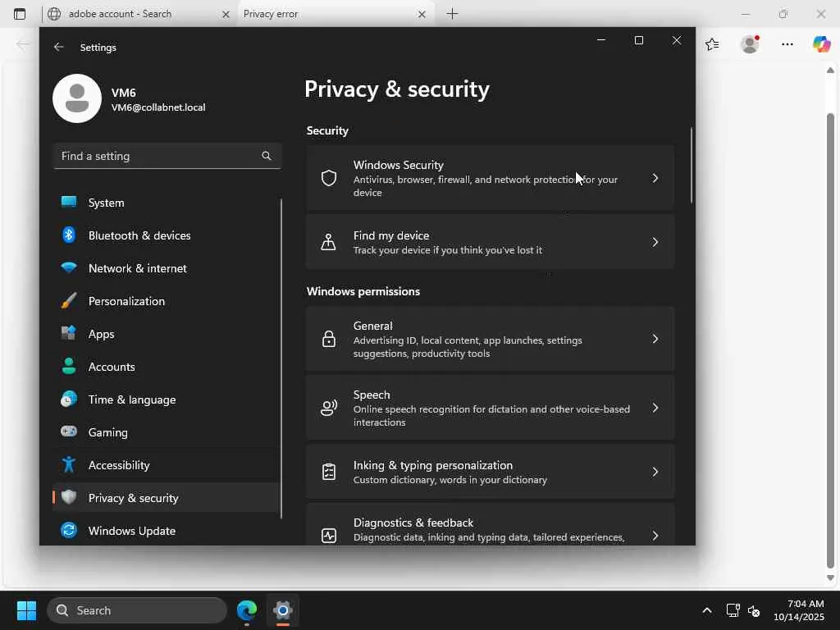Open Windows Start menu
Viewport: 840px width, 630px height.
(x=26, y=610)
